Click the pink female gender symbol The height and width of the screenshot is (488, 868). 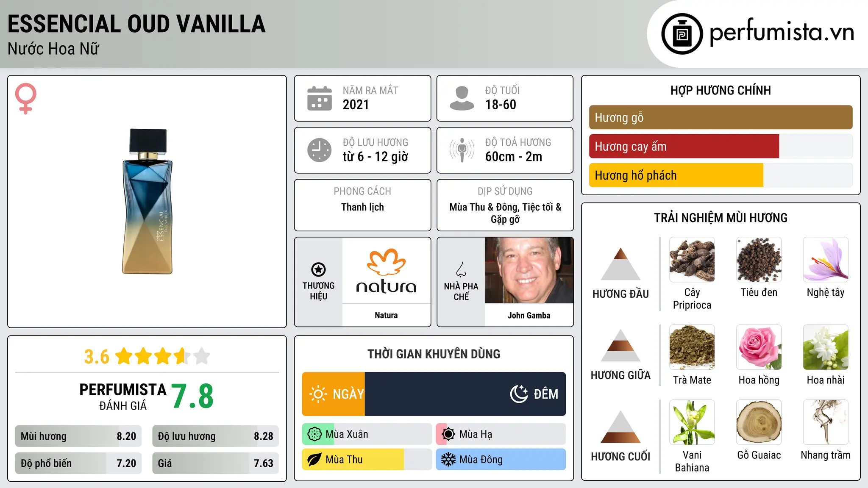(x=25, y=99)
